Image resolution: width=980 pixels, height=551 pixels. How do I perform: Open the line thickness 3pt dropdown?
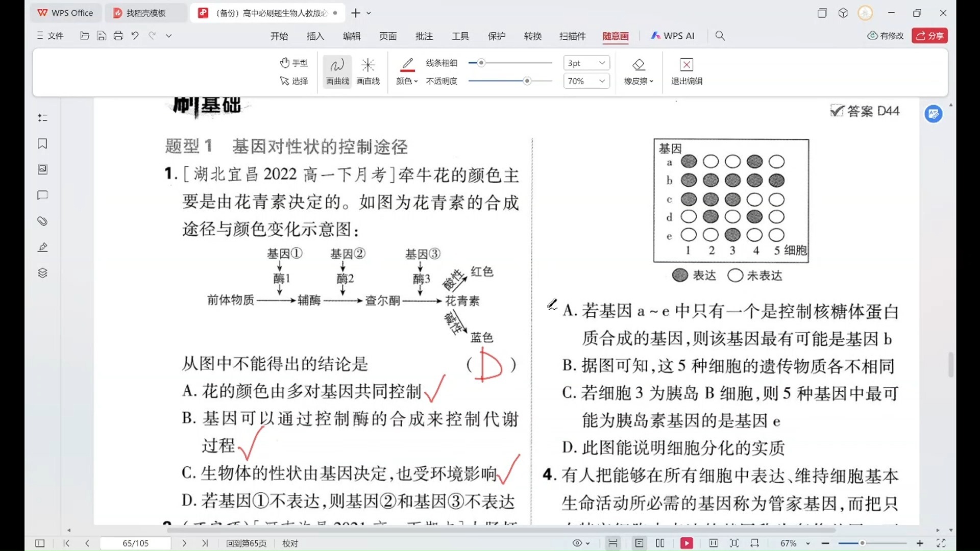click(586, 63)
